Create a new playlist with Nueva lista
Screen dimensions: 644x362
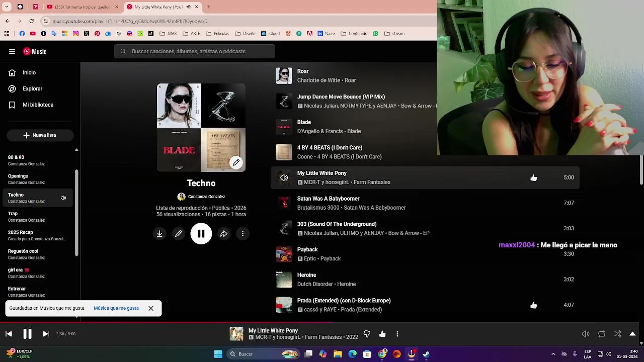tap(40, 135)
